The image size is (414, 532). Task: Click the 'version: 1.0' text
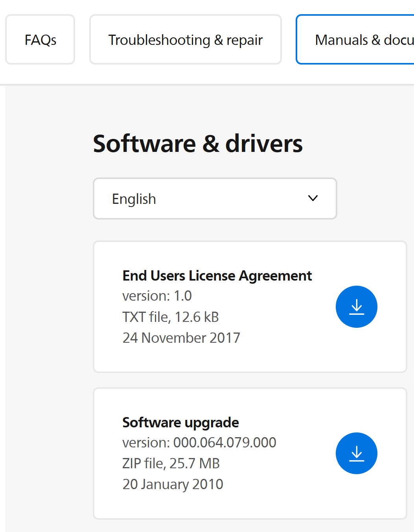pyautogui.click(x=157, y=296)
